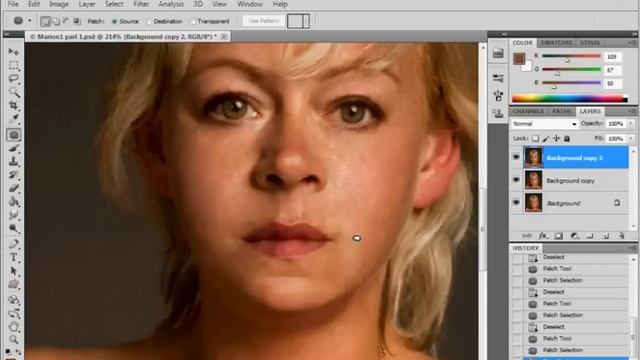Open the Normal blend mode dropdown
The image size is (640, 360).
pos(544,124)
